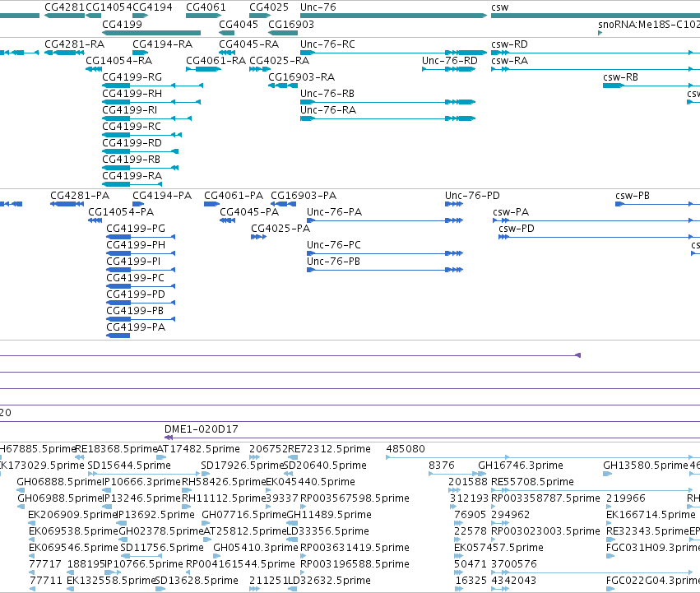Image resolution: width=700 pixels, height=593 pixels.
Task: Select the CG4025-PA protein label
Action: tap(280, 228)
